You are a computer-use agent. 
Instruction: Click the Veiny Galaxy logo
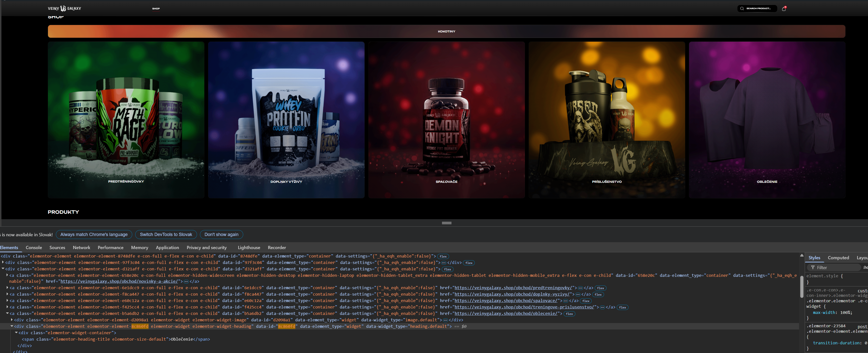tap(64, 8)
